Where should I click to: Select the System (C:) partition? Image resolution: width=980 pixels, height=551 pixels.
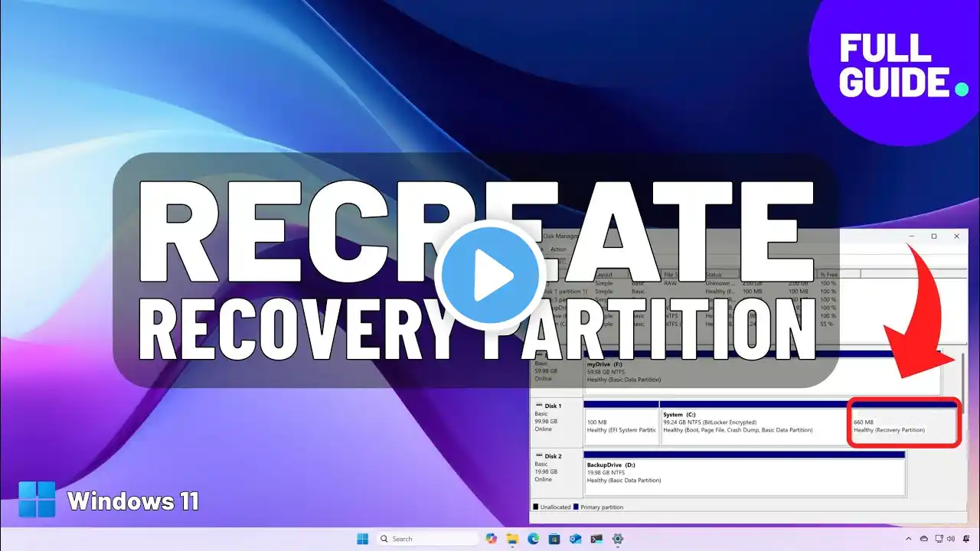(x=753, y=423)
